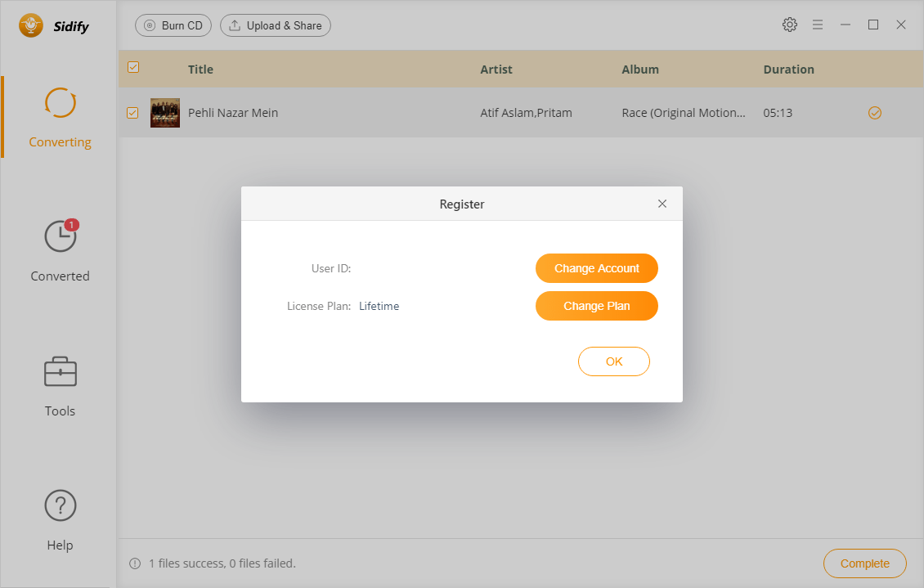Screen dimensions: 924x588
Task: Click the Race (Original Motion... album cell
Action: pyautogui.click(x=683, y=113)
